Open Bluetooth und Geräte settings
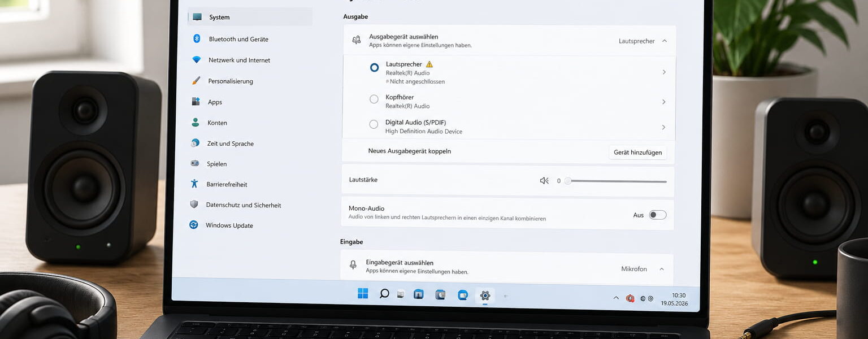This screenshot has width=868, height=339. (238, 39)
